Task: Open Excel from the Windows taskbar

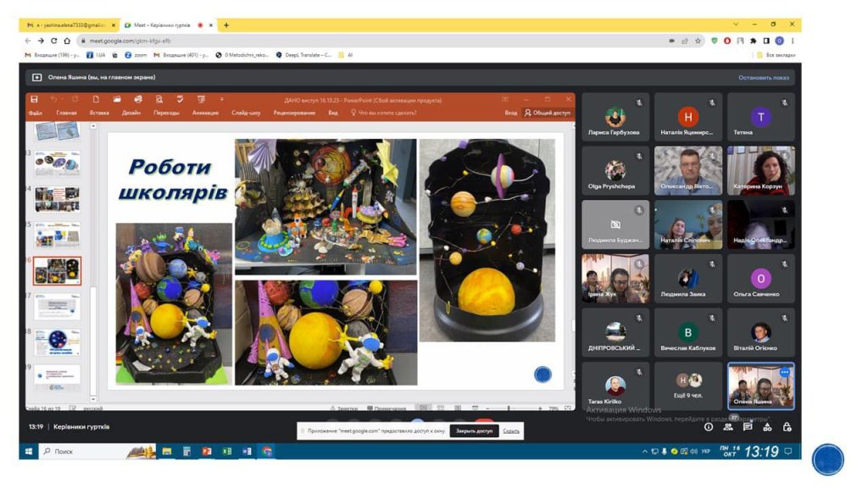Action: click(x=227, y=452)
